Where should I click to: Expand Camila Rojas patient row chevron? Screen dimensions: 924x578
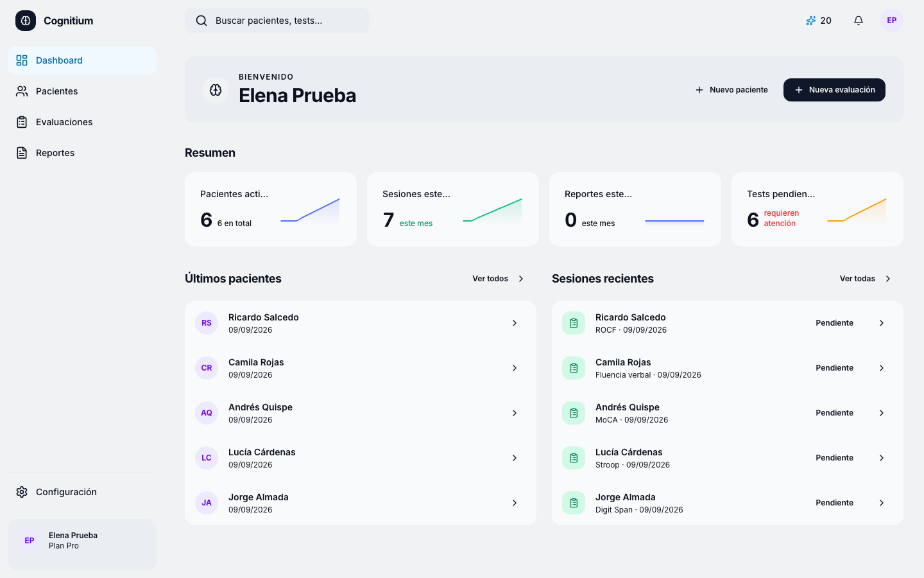(x=515, y=368)
